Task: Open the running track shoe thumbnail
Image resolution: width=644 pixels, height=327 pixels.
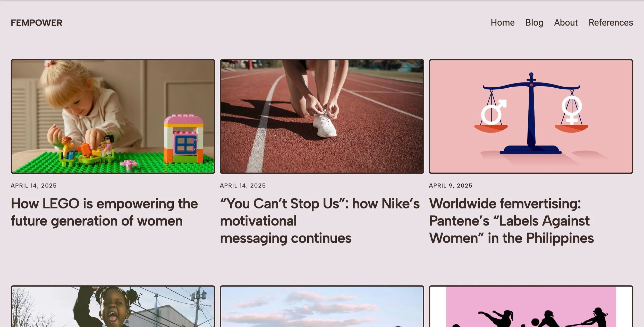Action: point(322,116)
